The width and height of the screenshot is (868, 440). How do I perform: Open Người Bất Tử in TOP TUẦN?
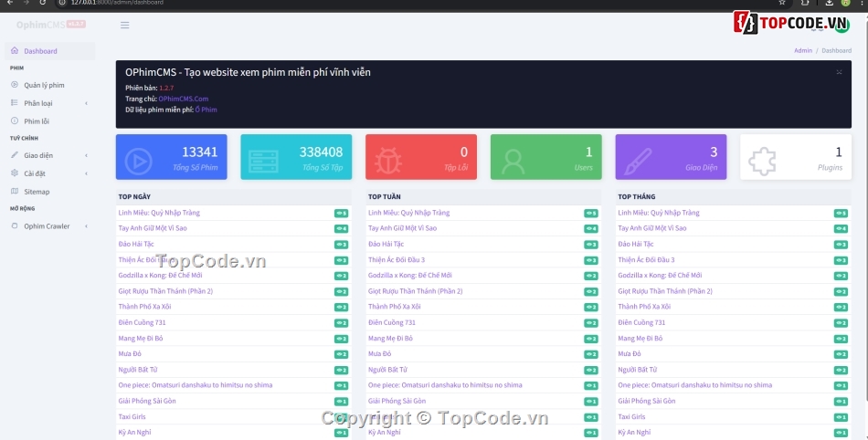[x=387, y=370]
